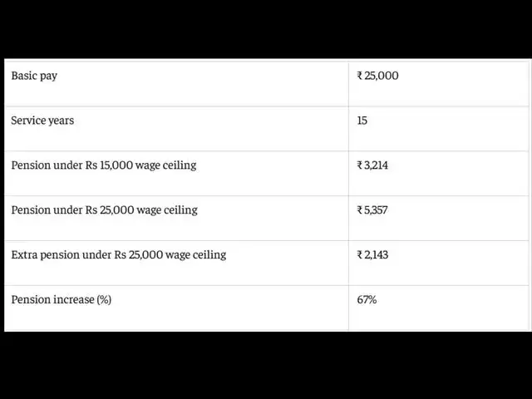532x399 pixels.
Task: Click the '(%)' text in last row
Action: tap(104, 299)
